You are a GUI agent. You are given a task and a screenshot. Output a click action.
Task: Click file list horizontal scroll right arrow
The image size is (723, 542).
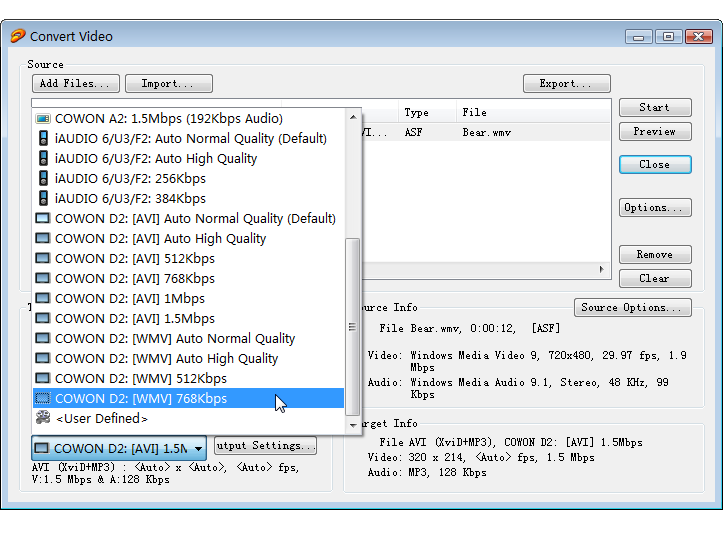point(602,269)
